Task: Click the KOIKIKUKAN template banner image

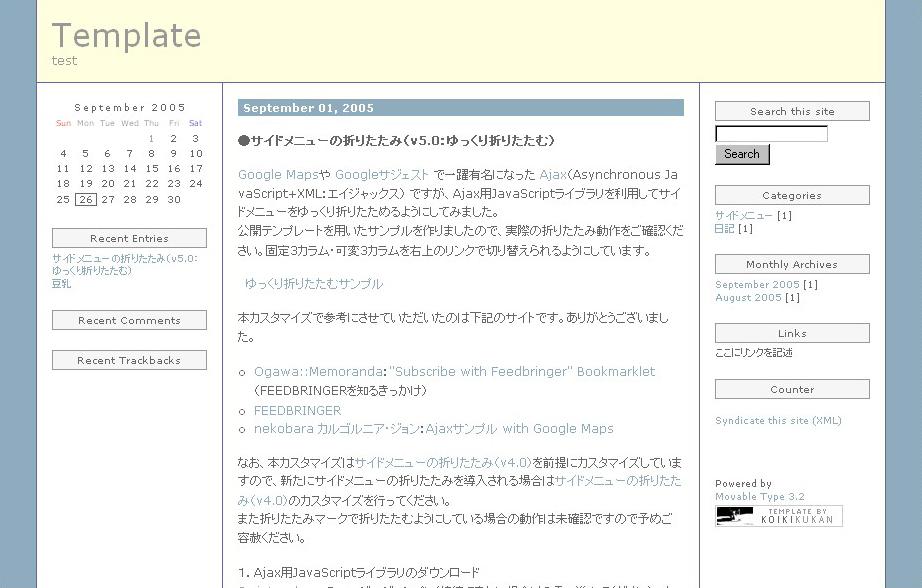Action: [x=779, y=516]
